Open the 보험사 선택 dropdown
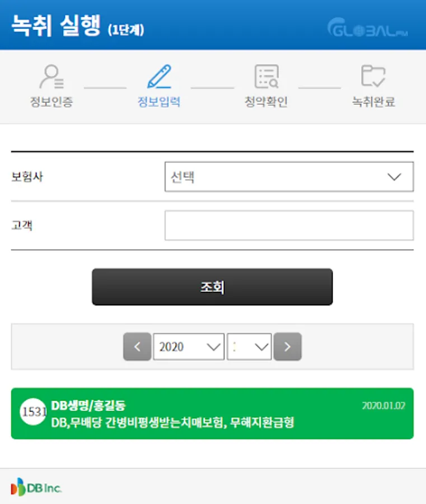The image size is (426, 504). click(x=289, y=177)
